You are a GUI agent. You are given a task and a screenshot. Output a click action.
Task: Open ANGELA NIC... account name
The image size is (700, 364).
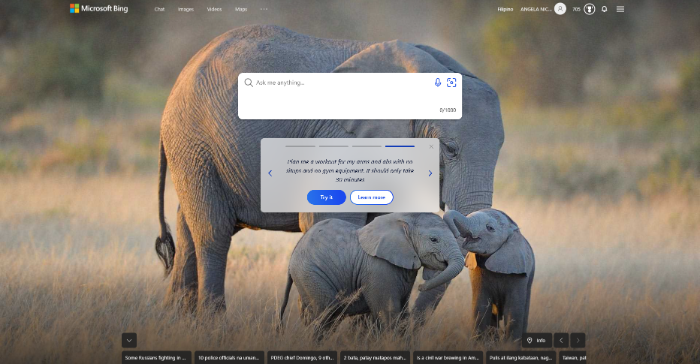tap(535, 9)
